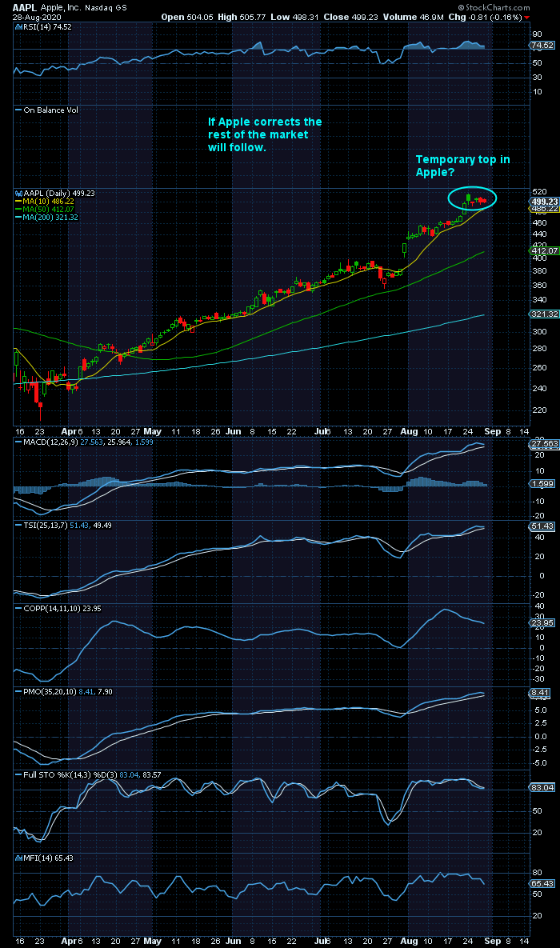This screenshot has width=560, height=948.
Task: Click 'Apr' on the axis under the price chart
Action: coord(68,432)
